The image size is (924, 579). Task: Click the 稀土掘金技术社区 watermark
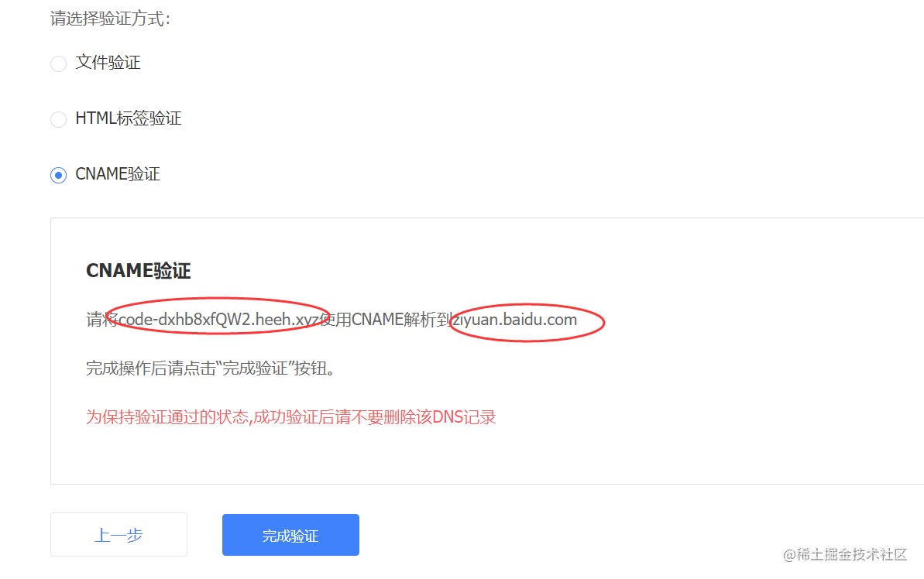(x=845, y=554)
